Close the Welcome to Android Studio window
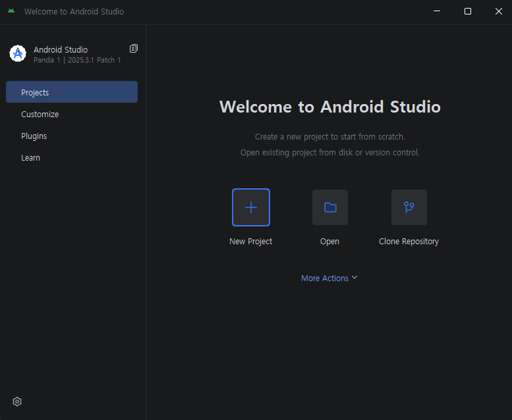The width and height of the screenshot is (512, 420). click(x=499, y=11)
